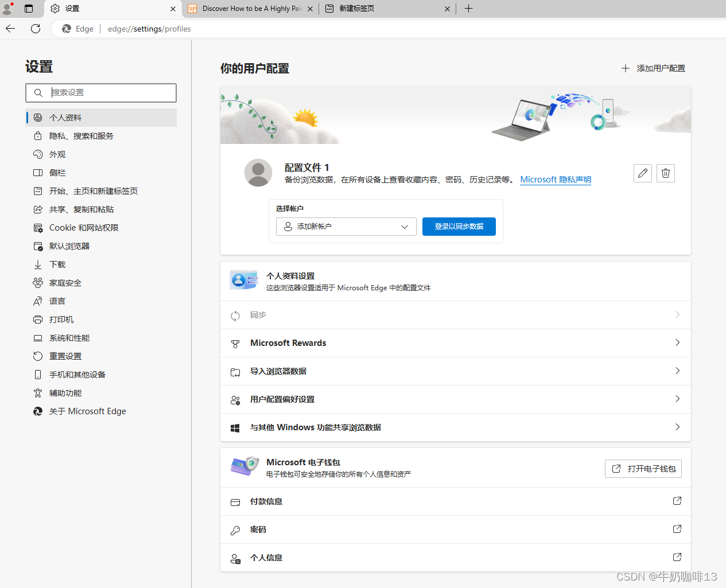
Task: Open the tab actions menu icon
Action: (x=29, y=9)
